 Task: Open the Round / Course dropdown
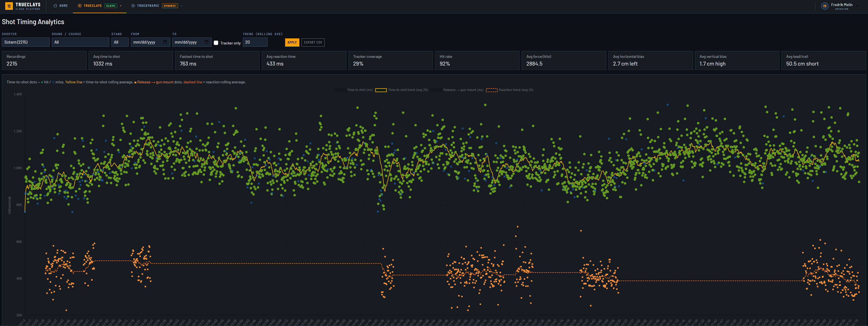[x=80, y=42]
